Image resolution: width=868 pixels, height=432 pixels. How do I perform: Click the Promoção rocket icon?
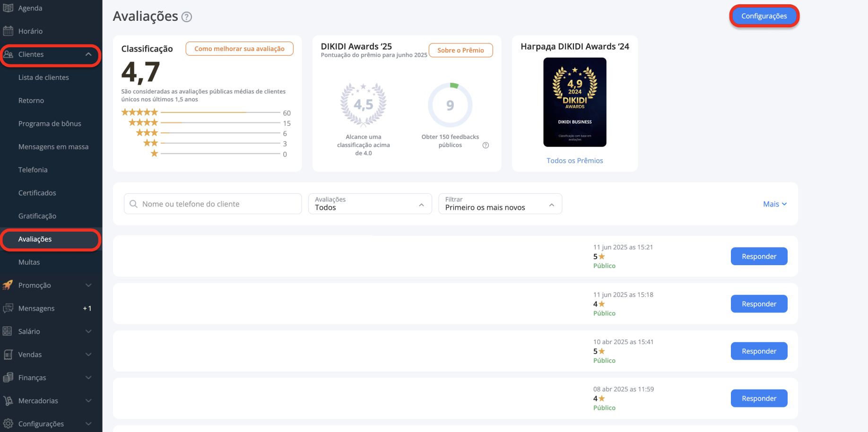point(8,285)
